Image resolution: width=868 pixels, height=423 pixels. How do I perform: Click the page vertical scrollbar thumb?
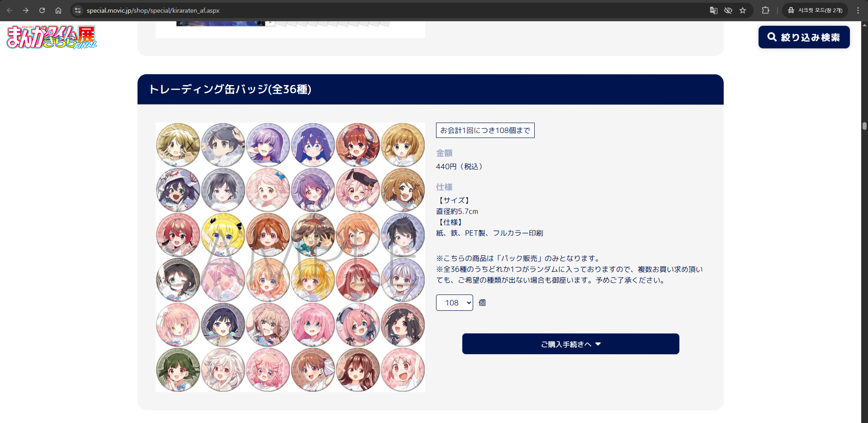tap(864, 126)
